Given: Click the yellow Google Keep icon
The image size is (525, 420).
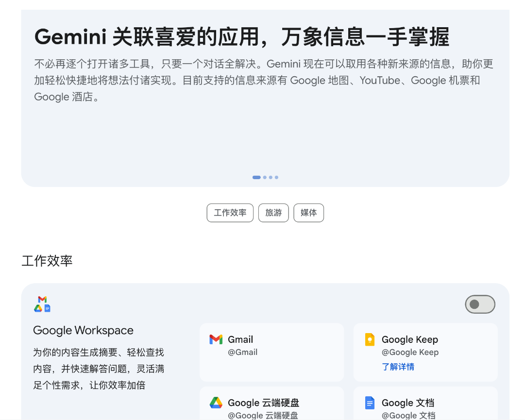Looking at the screenshot, I should 370,340.
